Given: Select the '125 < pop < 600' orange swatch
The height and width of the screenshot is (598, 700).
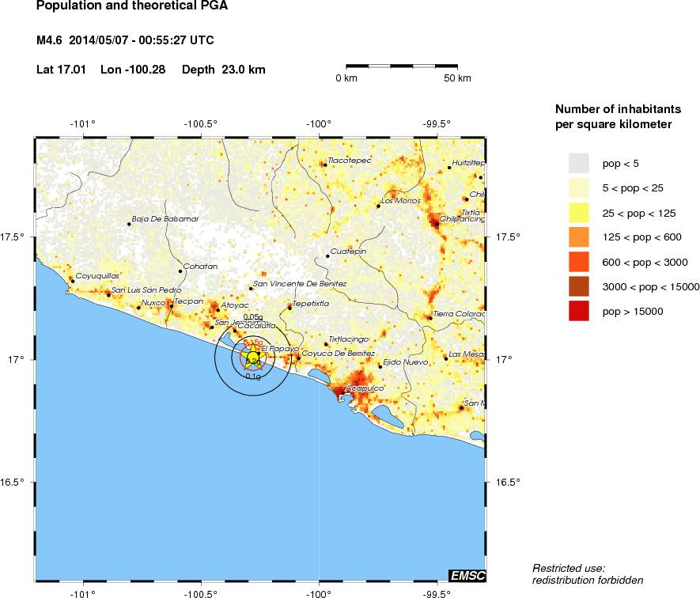Looking at the screenshot, I should click(579, 237).
